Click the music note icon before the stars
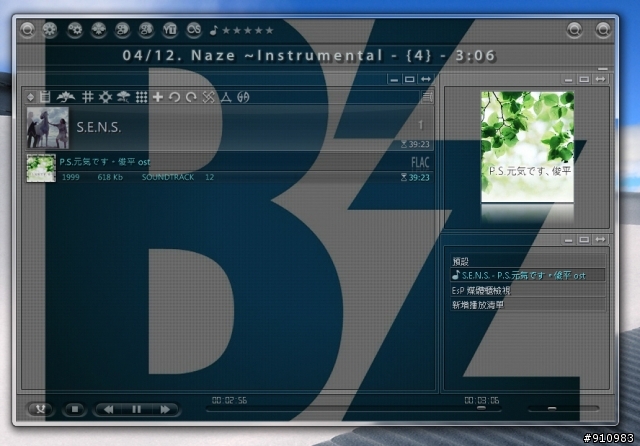Image resolution: width=640 pixels, height=446 pixels. click(213, 30)
